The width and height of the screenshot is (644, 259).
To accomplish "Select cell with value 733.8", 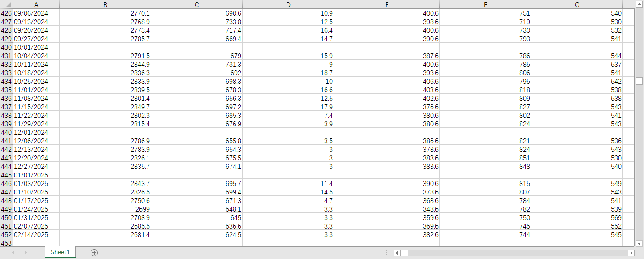I will pos(196,22).
